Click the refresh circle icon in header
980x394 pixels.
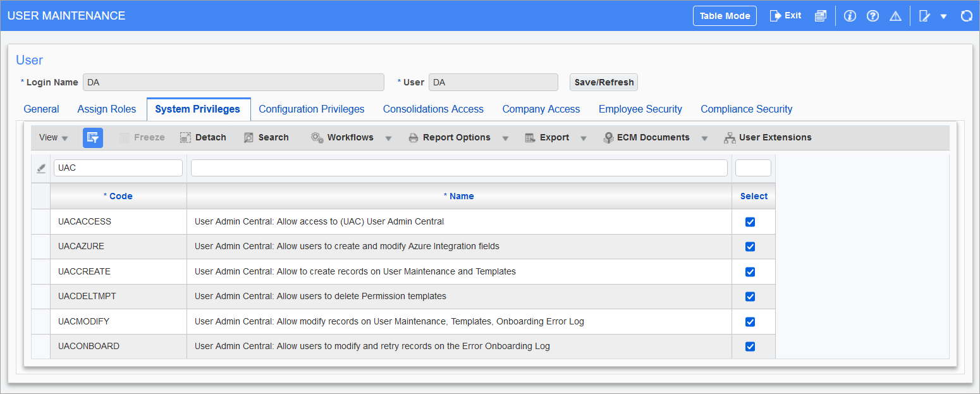(966, 16)
